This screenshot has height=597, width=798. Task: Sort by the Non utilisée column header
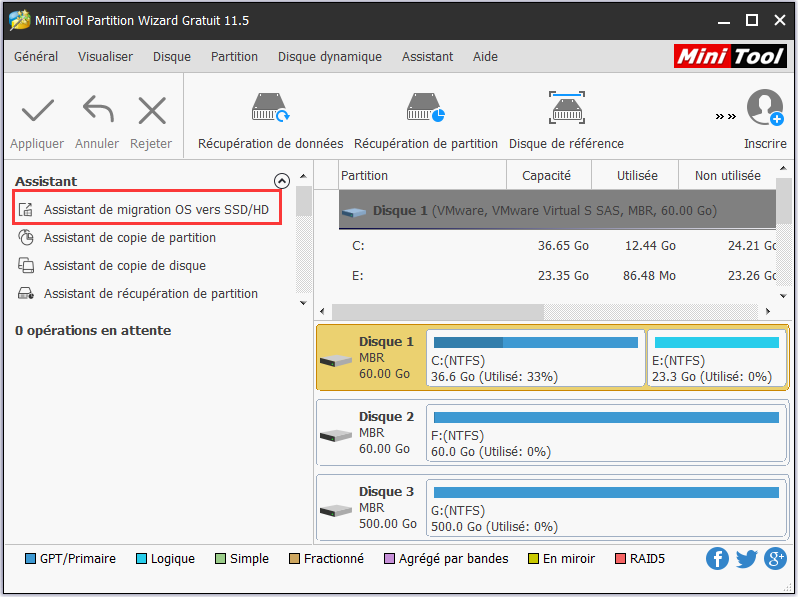click(x=728, y=176)
